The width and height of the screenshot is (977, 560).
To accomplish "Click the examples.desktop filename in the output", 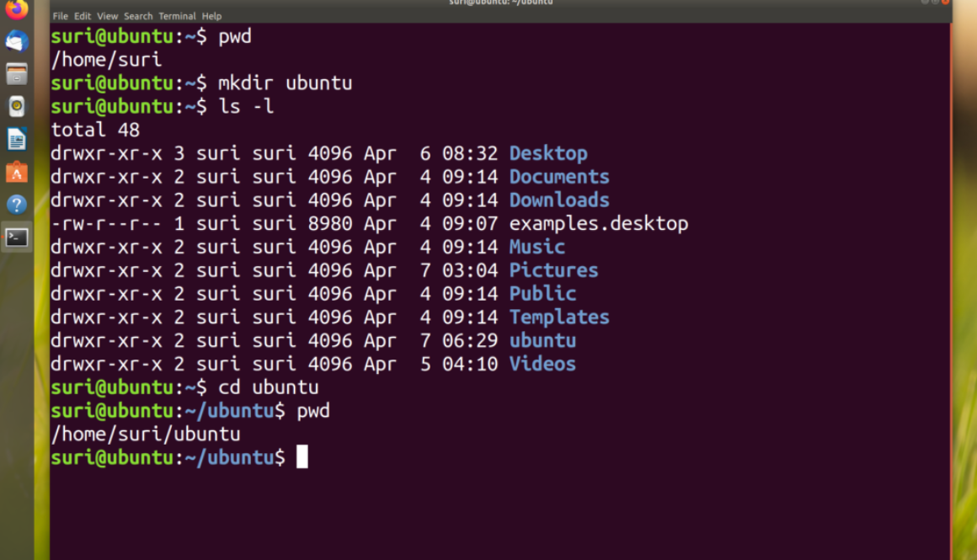I will click(x=598, y=224).
